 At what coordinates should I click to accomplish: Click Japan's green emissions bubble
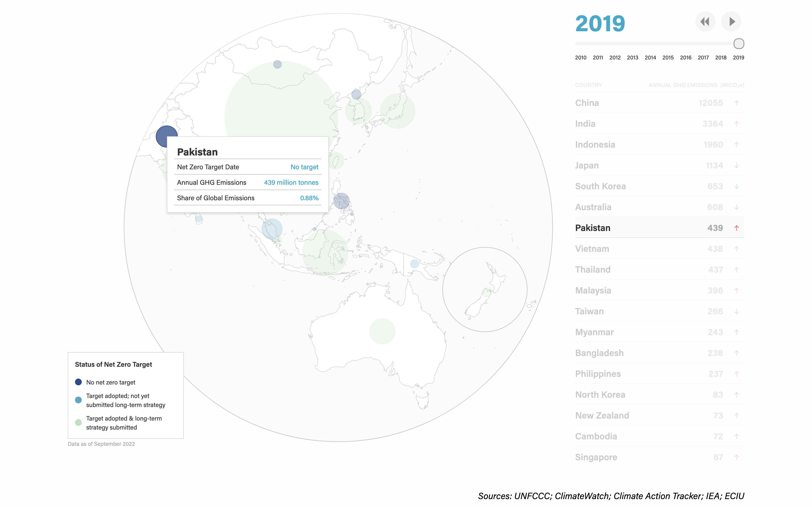[x=397, y=111]
